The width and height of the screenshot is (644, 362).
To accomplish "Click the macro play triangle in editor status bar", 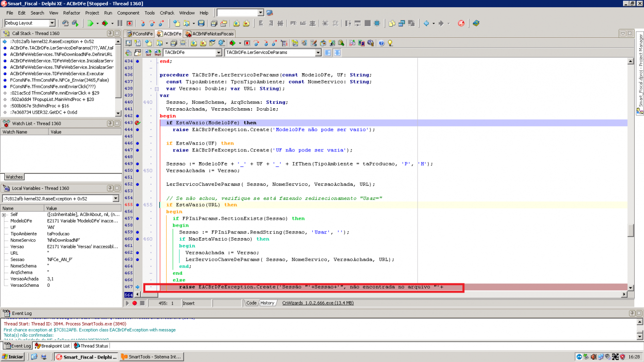I will point(128,303).
